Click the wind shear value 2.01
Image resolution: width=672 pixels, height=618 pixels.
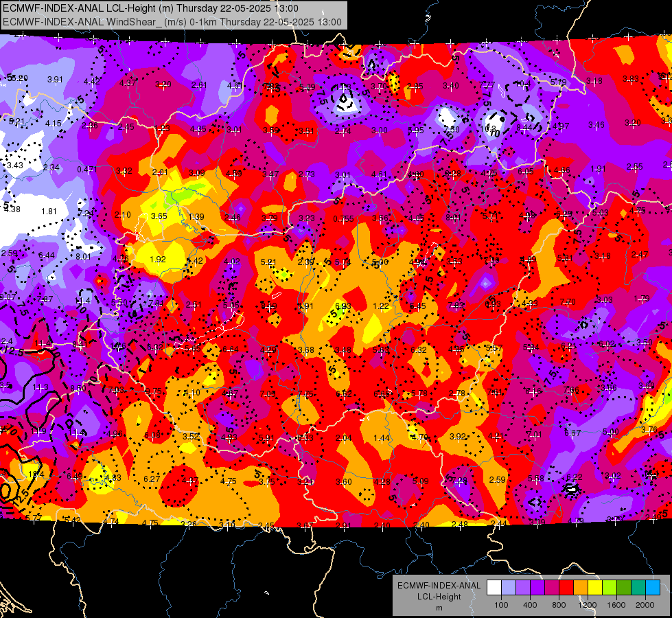tap(161, 172)
